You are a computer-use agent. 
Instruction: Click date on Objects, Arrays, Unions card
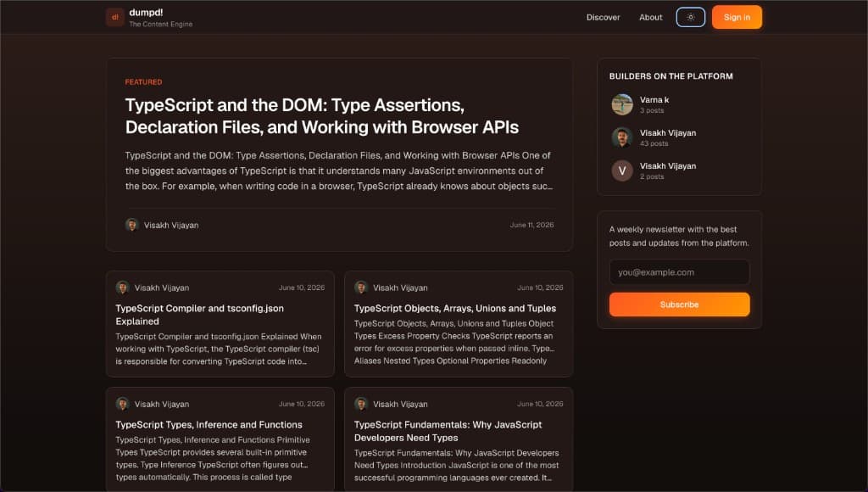click(x=540, y=288)
